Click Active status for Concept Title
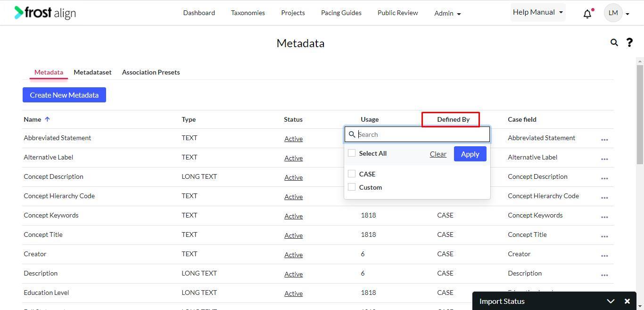644x310 pixels. click(x=293, y=235)
